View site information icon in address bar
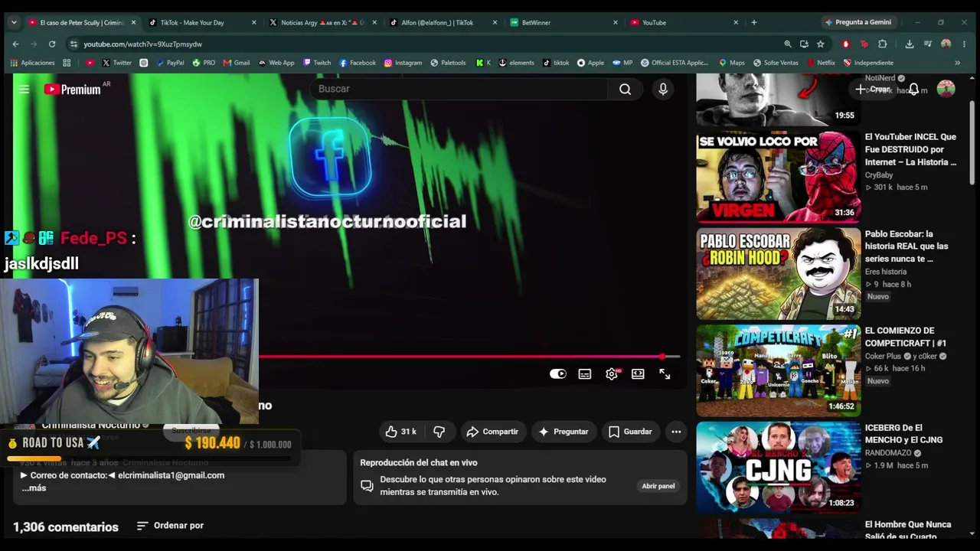 point(73,44)
